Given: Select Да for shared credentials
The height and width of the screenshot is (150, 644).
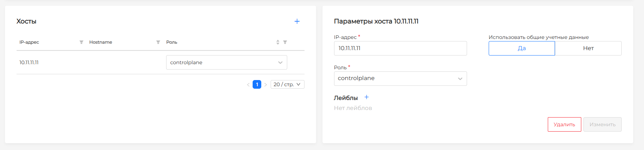Looking at the screenshot, I should pyautogui.click(x=521, y=48).
